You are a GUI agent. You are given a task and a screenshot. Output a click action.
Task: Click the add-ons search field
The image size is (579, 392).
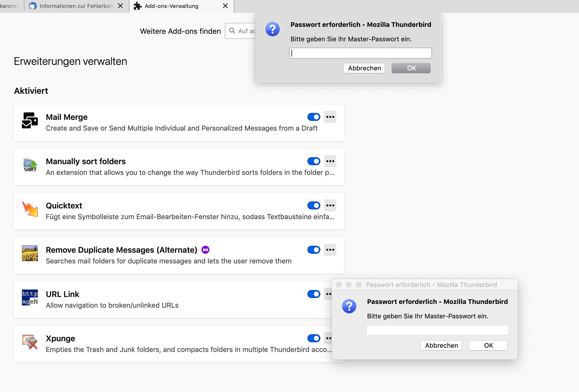[x=240, y=31]
